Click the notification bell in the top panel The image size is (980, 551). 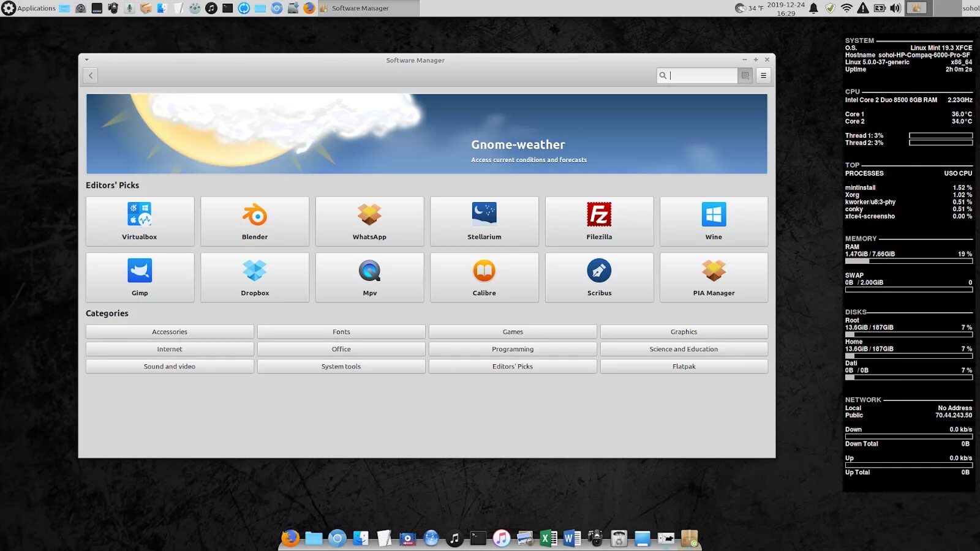(813, 8)
